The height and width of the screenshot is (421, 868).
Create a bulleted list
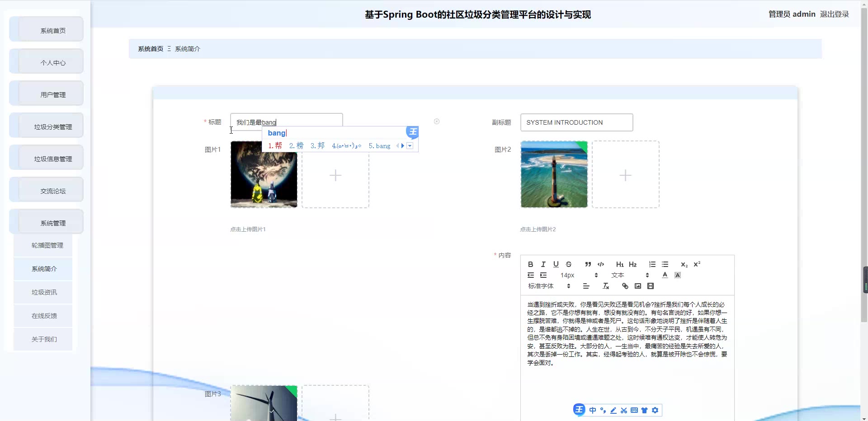point(665,264)
